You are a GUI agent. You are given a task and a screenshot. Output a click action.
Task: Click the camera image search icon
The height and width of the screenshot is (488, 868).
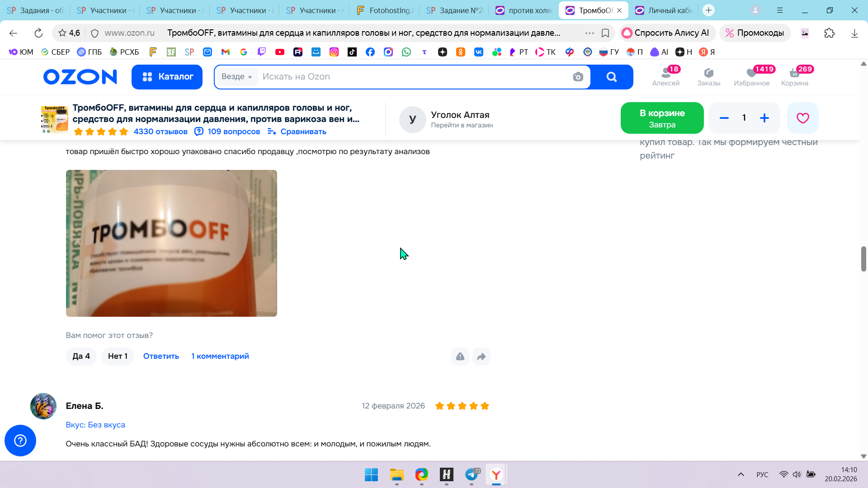(x=578, y=77)
